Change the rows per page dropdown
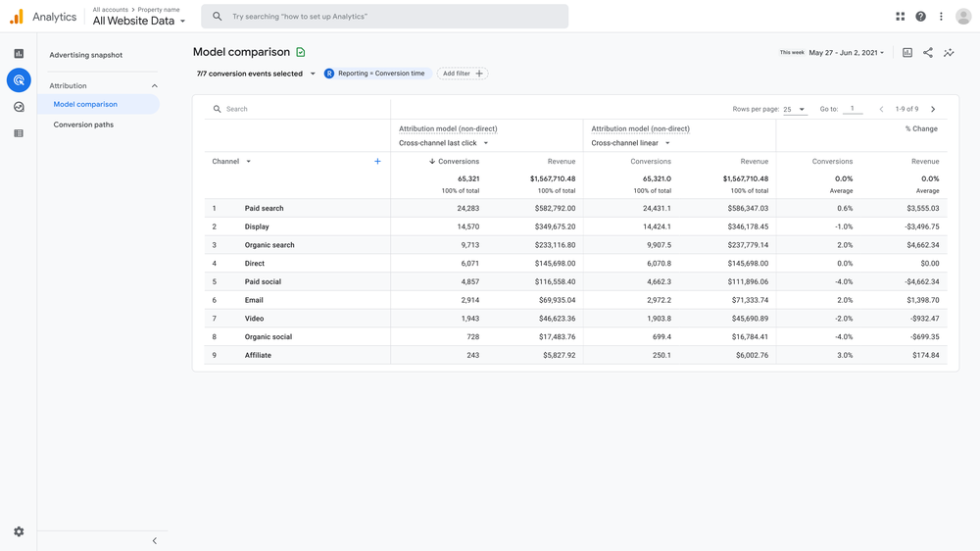Viewport: 980px width, 551px height. tap(794, 109)
